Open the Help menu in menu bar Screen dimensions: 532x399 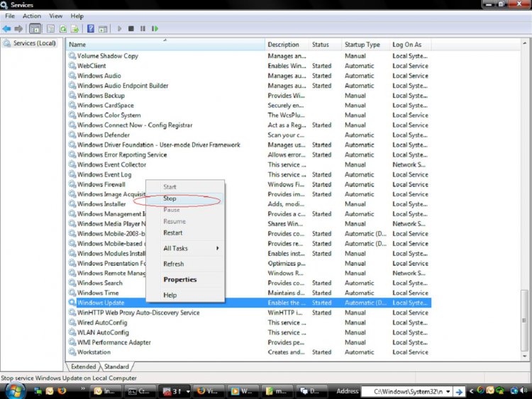point(77,16)
